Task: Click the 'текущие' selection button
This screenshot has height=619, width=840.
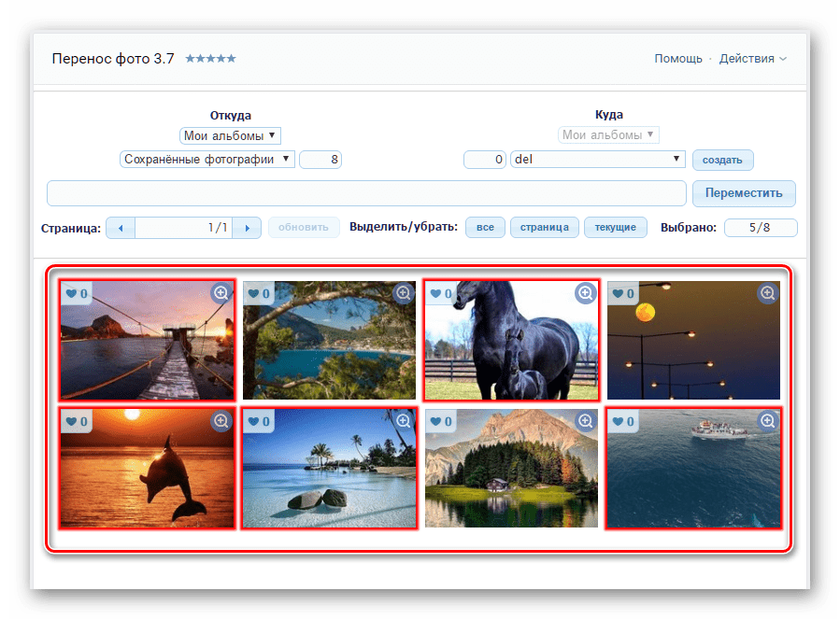Action: coord(616,227)
